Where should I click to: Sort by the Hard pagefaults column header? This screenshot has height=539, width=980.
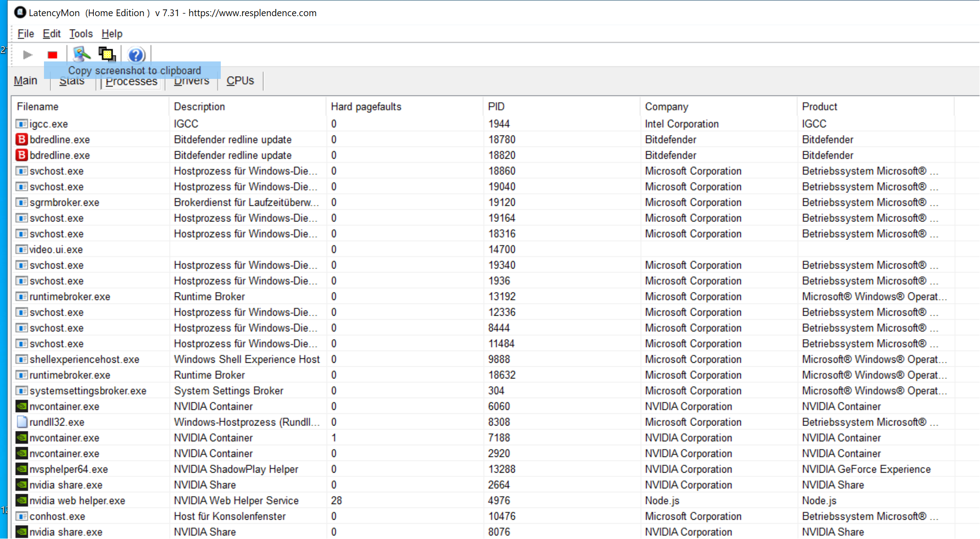click(x=366, y=107)
